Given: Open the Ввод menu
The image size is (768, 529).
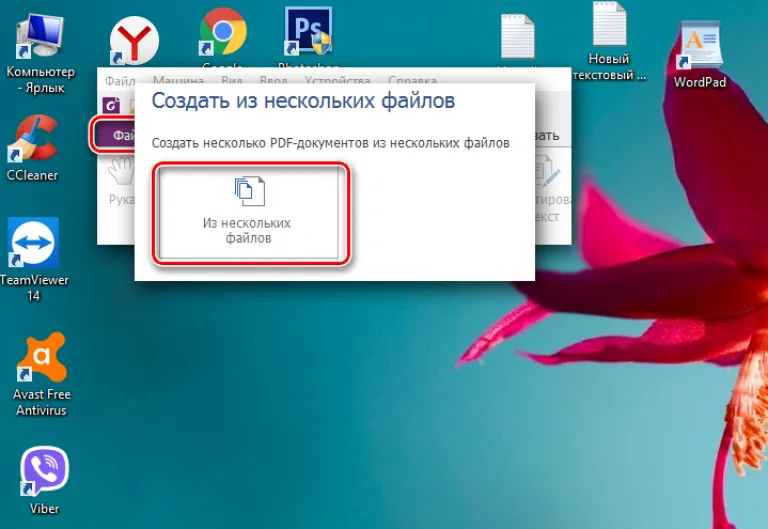Looking at the screenshot, I should coord(273,81).
